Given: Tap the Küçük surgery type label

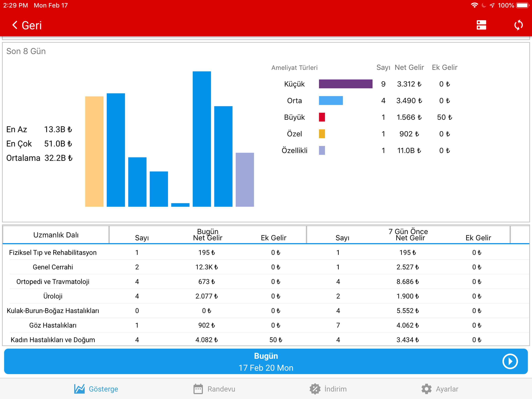Looking at the screenshot, I should 294,84.
